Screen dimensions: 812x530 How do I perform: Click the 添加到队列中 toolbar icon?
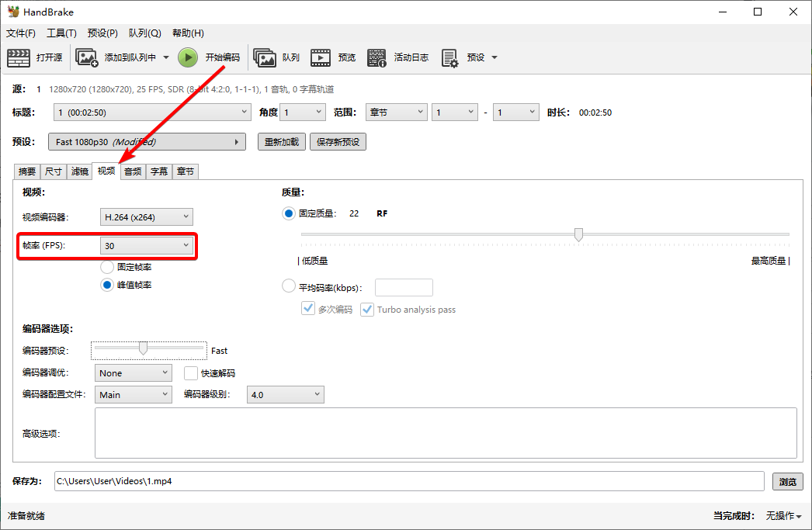point(87,57)
